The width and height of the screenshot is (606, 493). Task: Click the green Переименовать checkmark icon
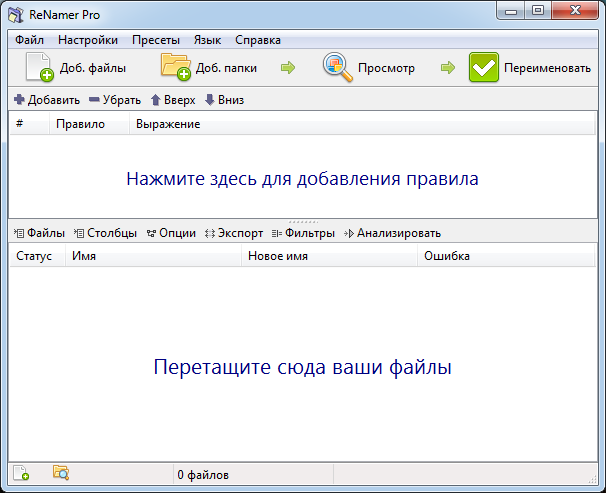pos(483,67)
